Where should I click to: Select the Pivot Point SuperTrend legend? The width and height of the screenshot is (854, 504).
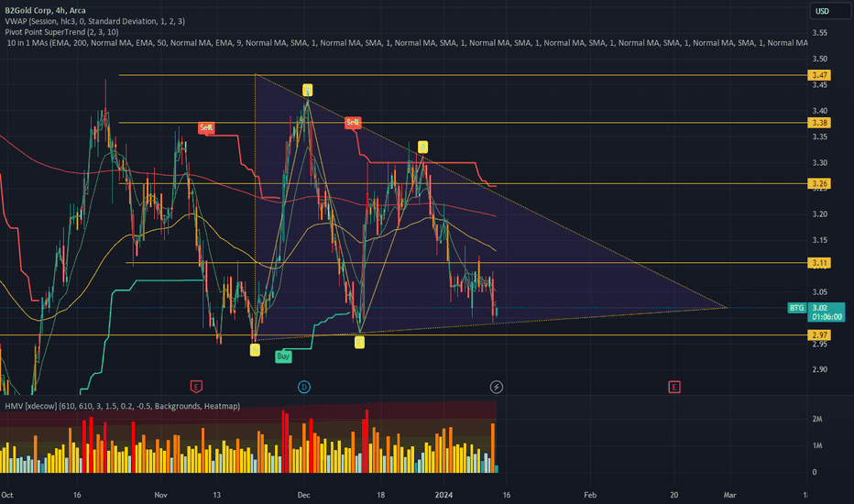tap(61, 32)
